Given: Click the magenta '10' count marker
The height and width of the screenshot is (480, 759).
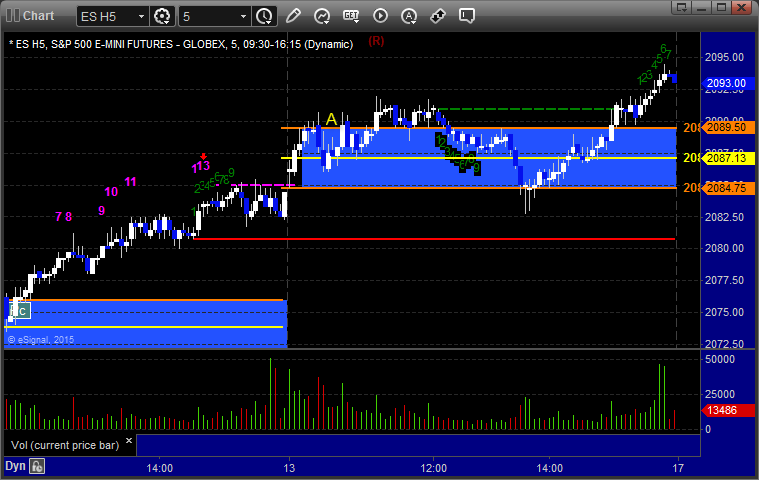Looking at the screenshot, I should [x=111, y=192].
